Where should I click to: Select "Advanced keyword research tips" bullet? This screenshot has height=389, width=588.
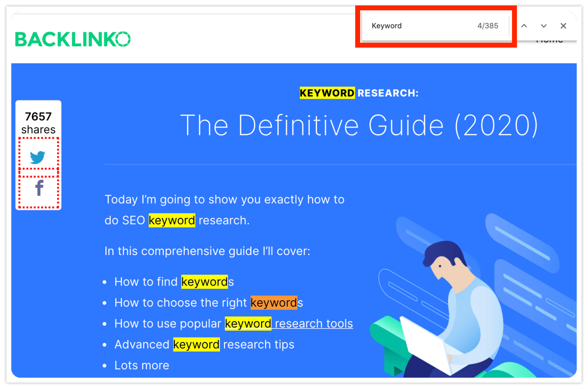click(204, 344)
